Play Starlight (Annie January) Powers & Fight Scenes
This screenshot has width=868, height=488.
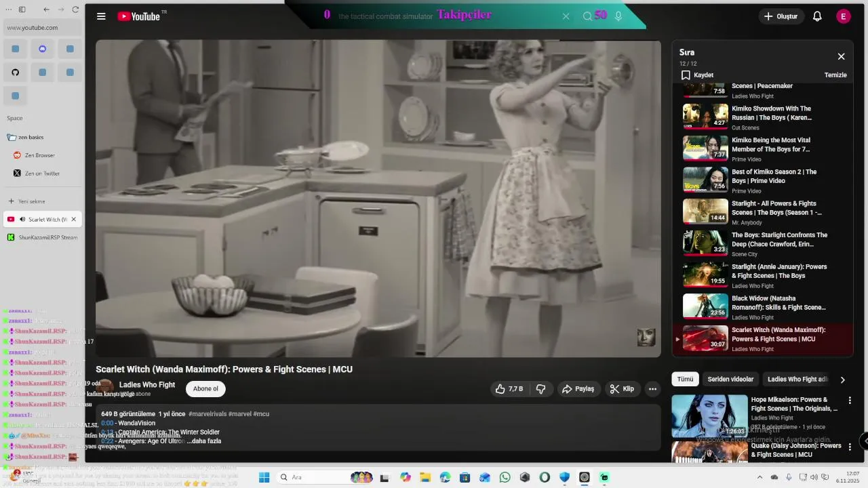pyautogui.click(x=764, y=275)
